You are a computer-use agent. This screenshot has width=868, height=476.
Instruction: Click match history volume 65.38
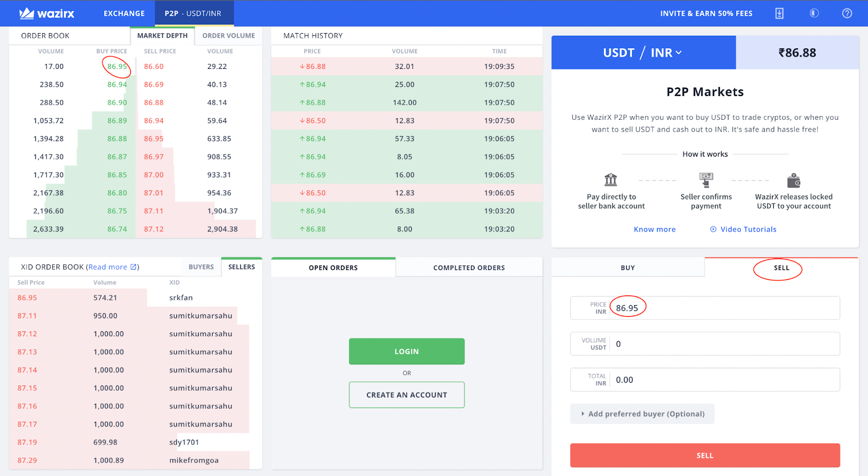(x=405, y=211)
